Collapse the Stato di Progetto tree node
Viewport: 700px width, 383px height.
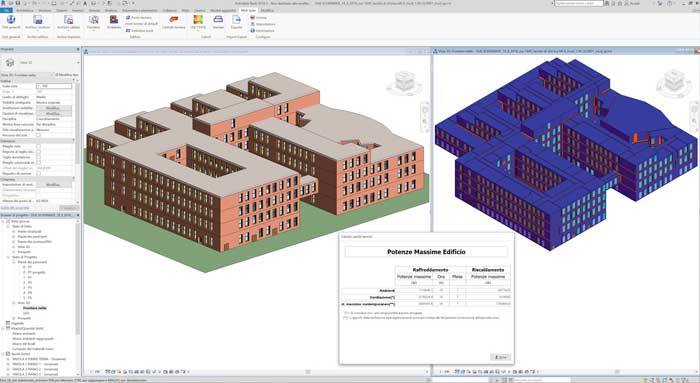tap(8, 257)
